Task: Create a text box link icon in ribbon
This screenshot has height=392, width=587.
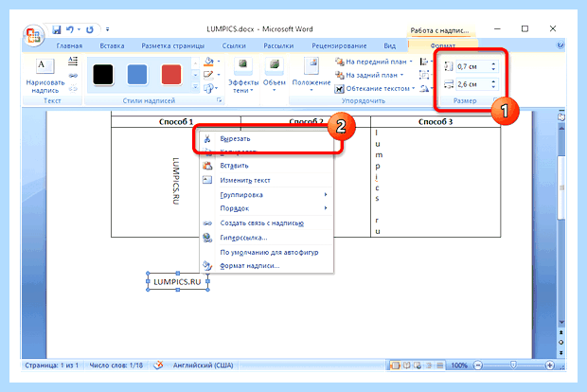Action: click(x=73, y=76)
